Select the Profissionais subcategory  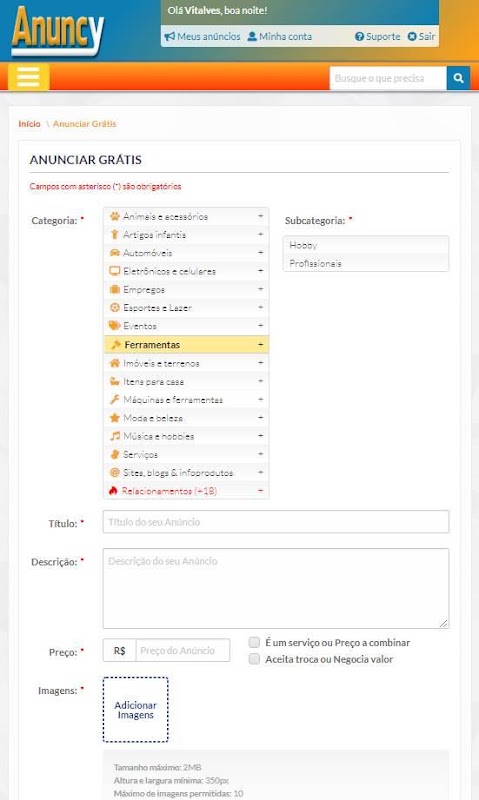pyautogui.click(x=366, y=263)
